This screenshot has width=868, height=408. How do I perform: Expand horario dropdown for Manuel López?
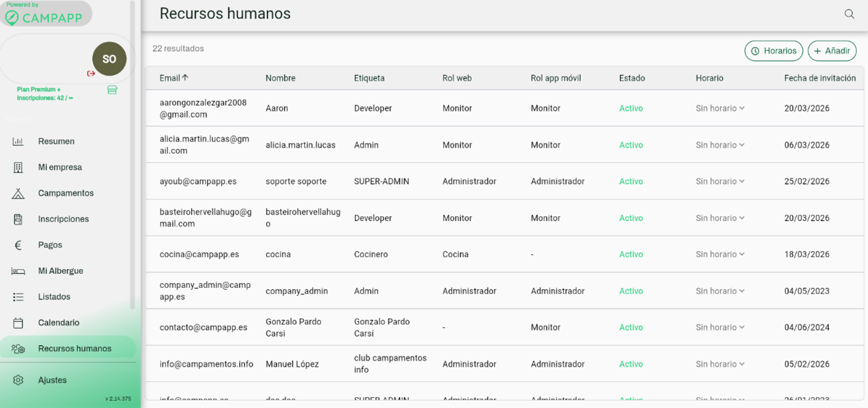tap(720, 364)
